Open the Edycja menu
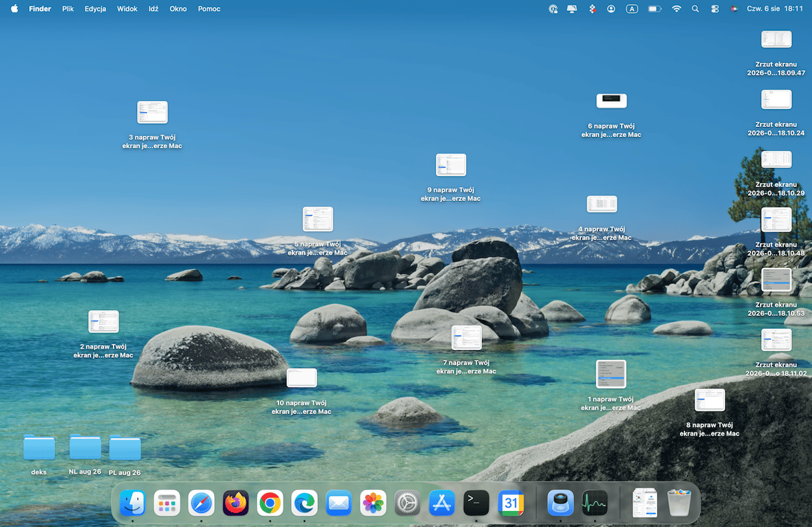The height and width of the screenshot is (527, 812). coord(95,9)
